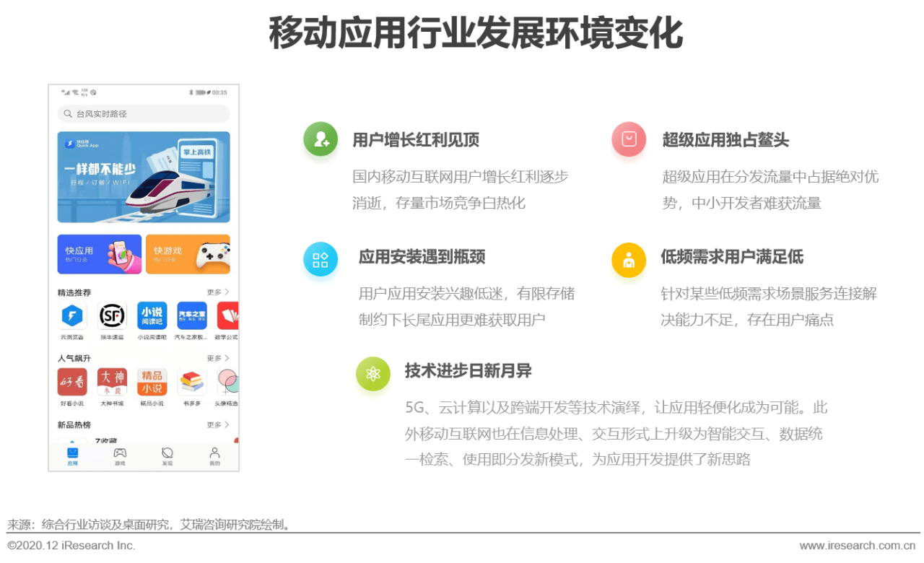Click the pink bag icon beside 超级应用独占鳌头

point(629,139)
